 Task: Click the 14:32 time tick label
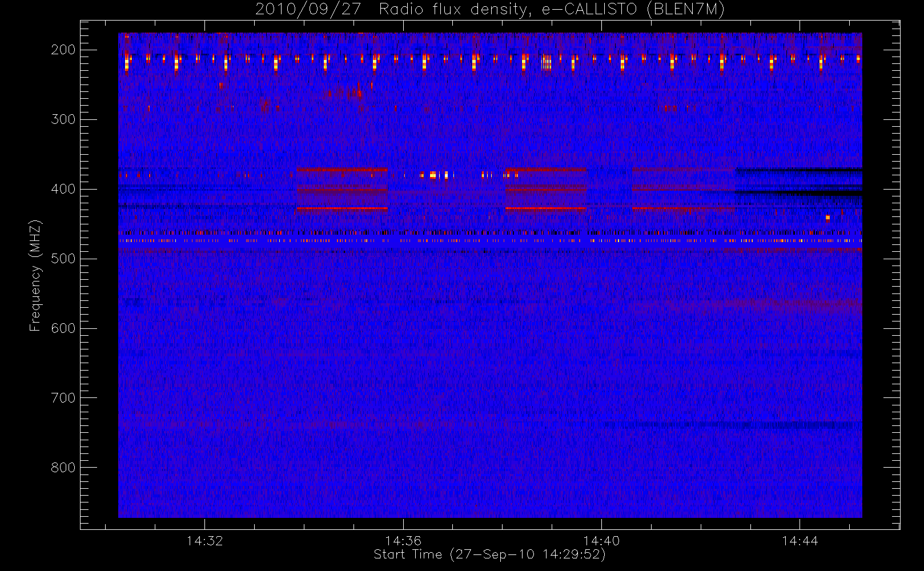click(x=204, y=541)
